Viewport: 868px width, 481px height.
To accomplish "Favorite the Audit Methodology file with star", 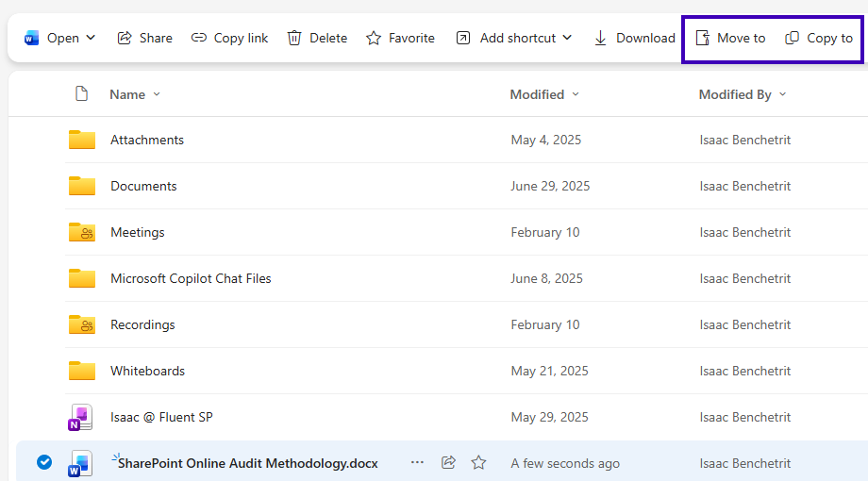I will coord(479,462).
